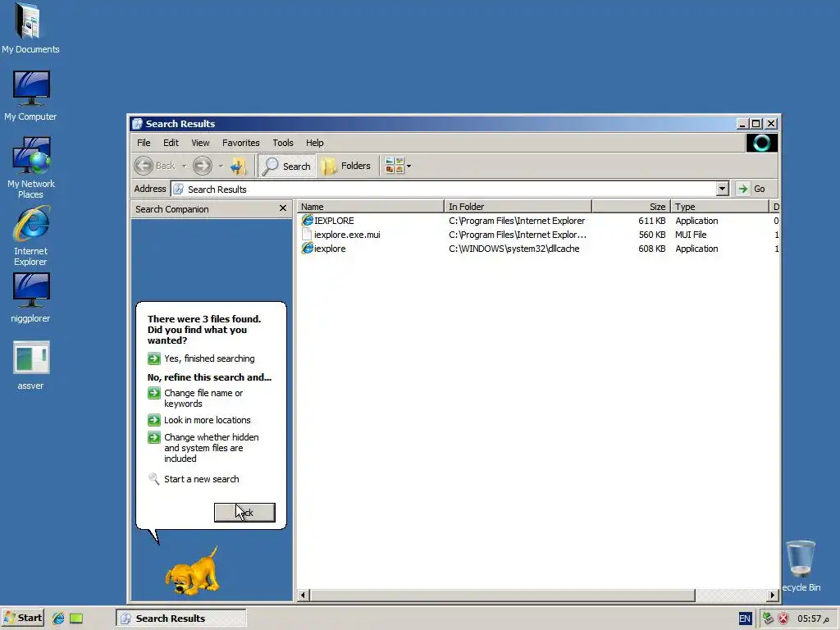The image size is (840, 630).
Task: Open My Network Places desktop icon
Action: 30,167
